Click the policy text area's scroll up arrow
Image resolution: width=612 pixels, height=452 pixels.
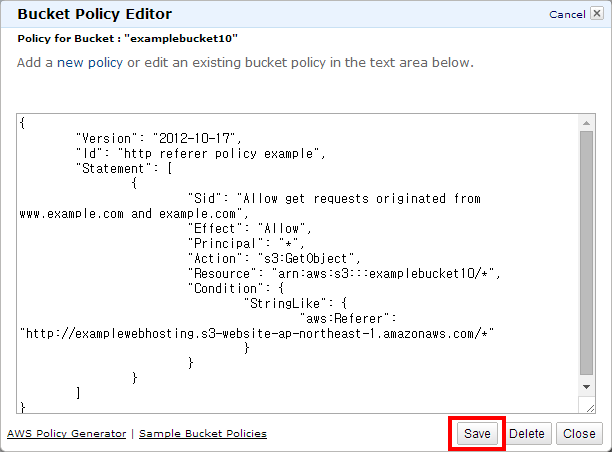[587, 122]
